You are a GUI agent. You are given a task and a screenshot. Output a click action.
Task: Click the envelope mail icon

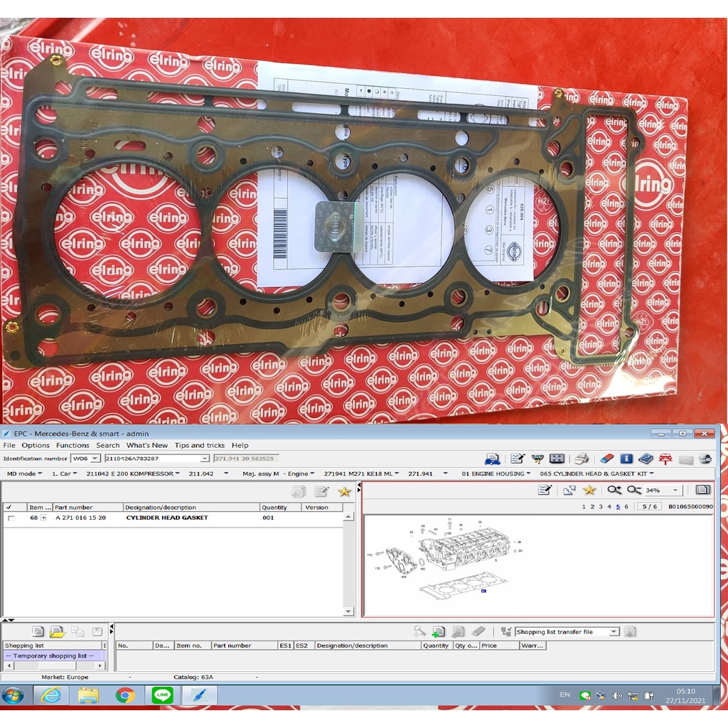point(686,459)
